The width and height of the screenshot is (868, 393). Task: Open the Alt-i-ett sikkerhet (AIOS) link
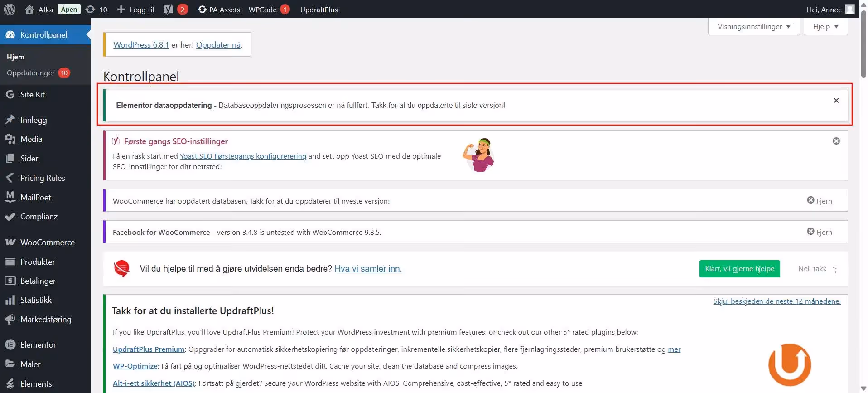[x=154, y=383]
